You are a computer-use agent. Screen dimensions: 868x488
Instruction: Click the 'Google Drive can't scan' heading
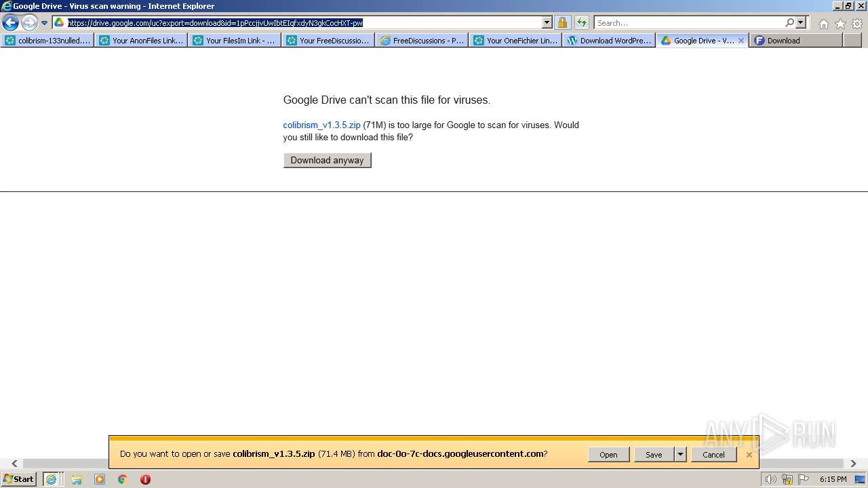pyautogui.click(x=387, y=100)
